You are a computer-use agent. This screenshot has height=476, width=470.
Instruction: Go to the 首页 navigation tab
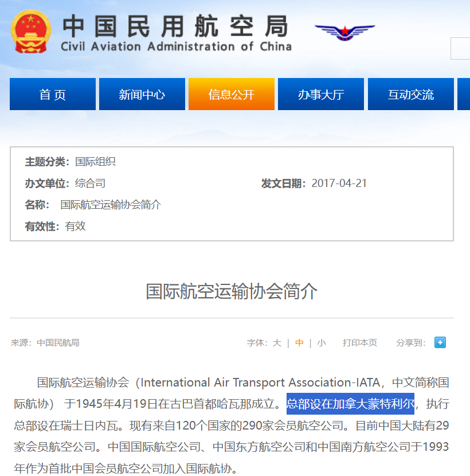pos(53,95)
